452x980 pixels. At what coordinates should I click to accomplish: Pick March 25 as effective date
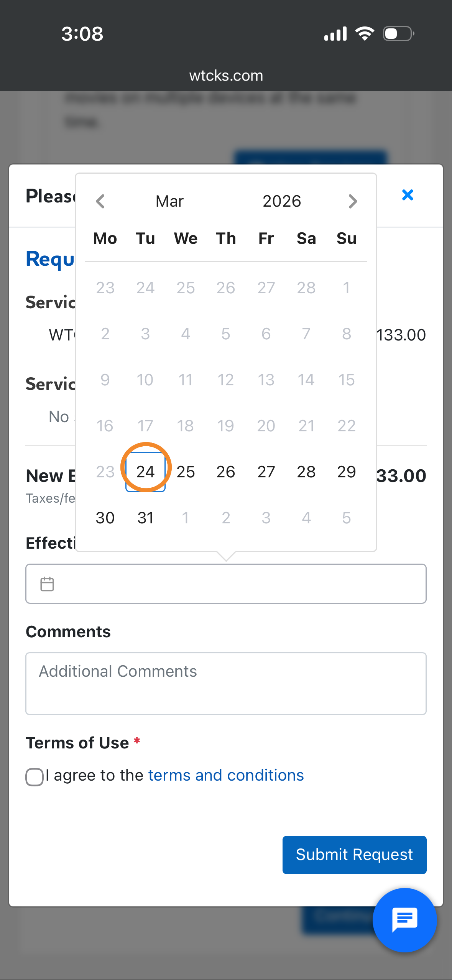186,472
